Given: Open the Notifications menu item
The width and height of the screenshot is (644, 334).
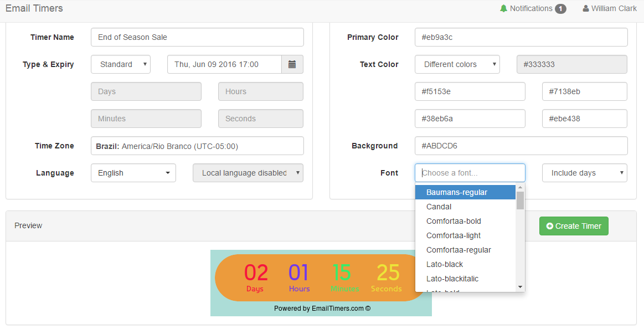Looking at the screenshot, I should (533, 8).
